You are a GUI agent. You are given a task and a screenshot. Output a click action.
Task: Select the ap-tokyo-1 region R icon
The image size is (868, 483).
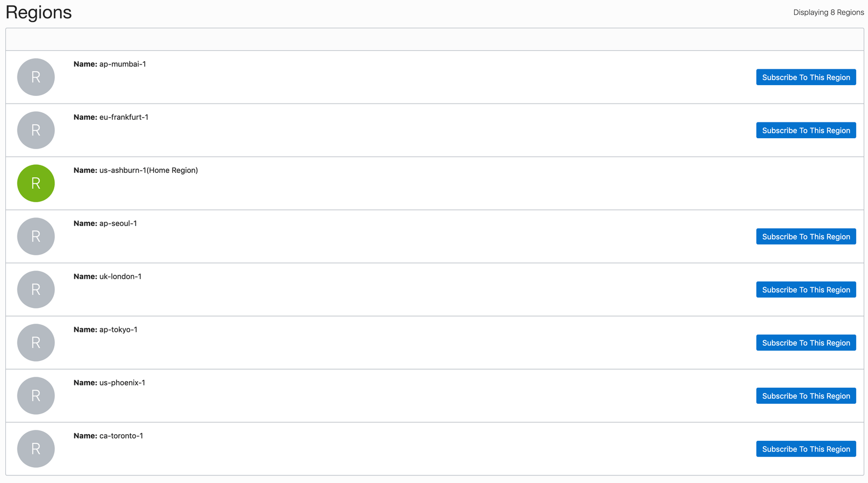(x=36, y=343)
